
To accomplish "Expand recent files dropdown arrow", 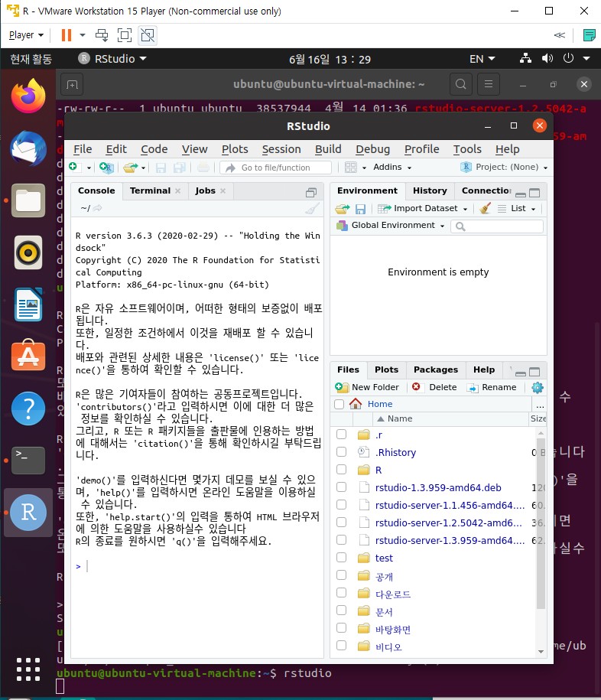I will (143, 168).
